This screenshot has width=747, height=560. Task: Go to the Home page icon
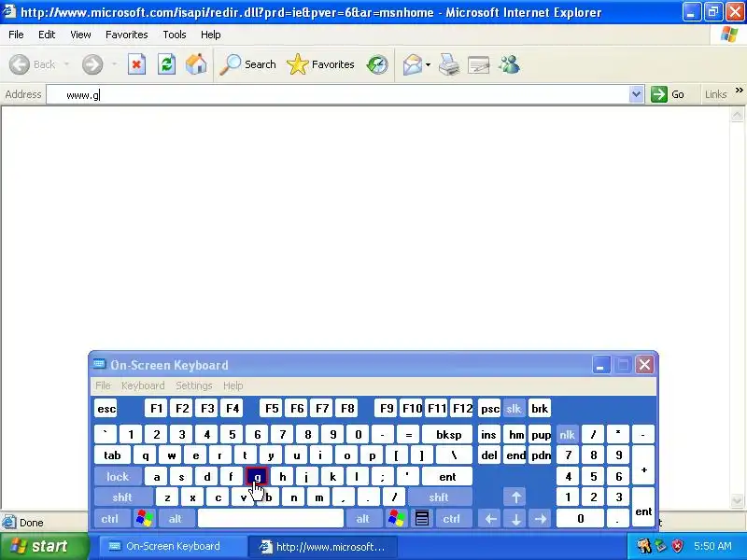[196, 64]
